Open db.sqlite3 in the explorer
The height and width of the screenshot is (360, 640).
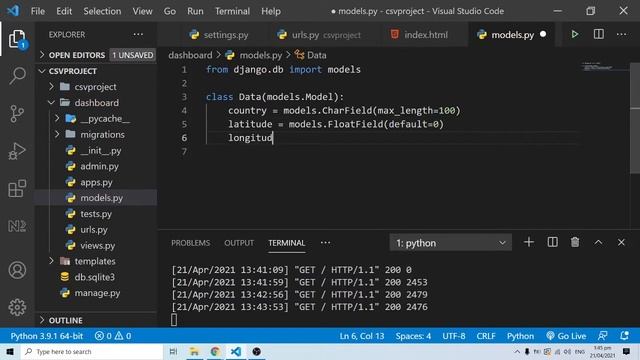tap(96, 277)
